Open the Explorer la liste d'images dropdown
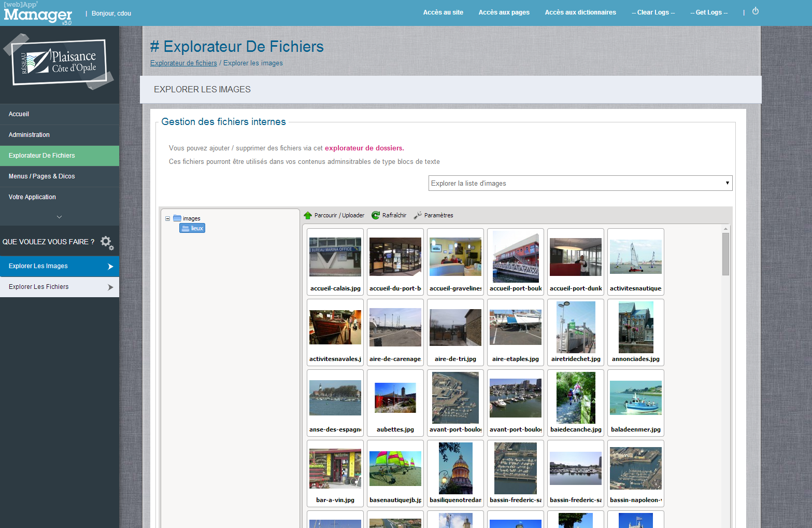Screen dimensions: 812x528 click(580, 183)
